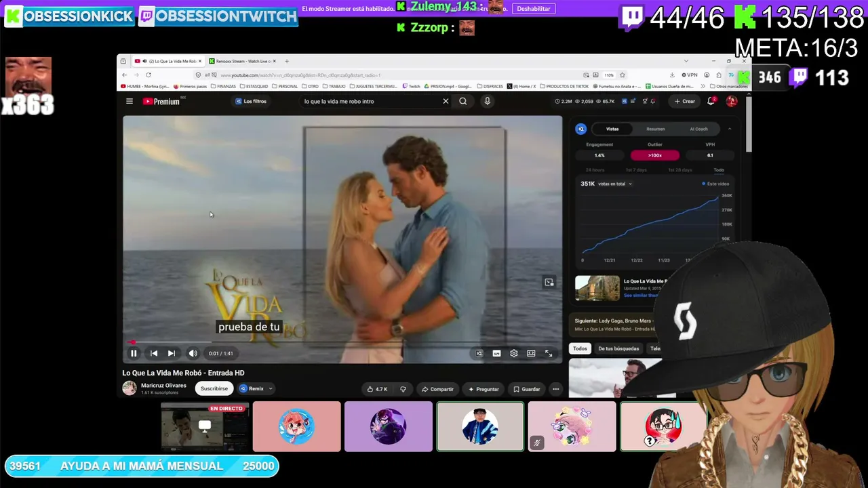Select the 1st 7 days range
Image resolution: width=868 pixels, height=488 pixels.
[636, 169]
